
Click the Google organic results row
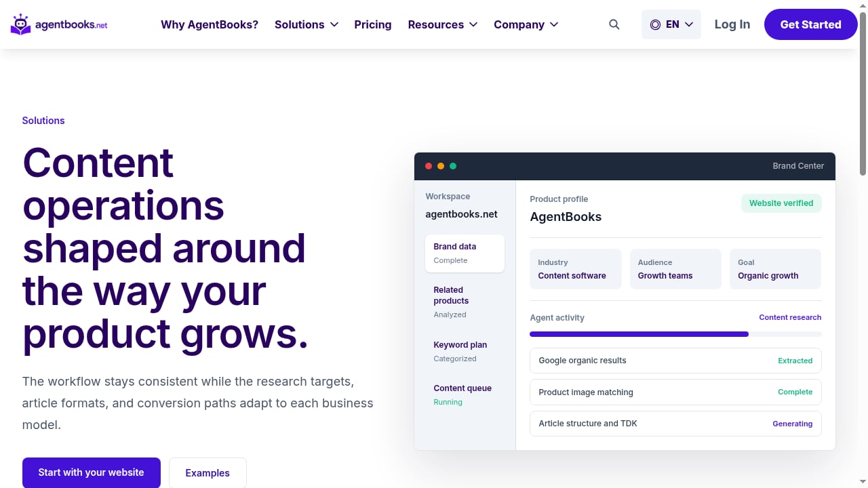coord(675,361)
